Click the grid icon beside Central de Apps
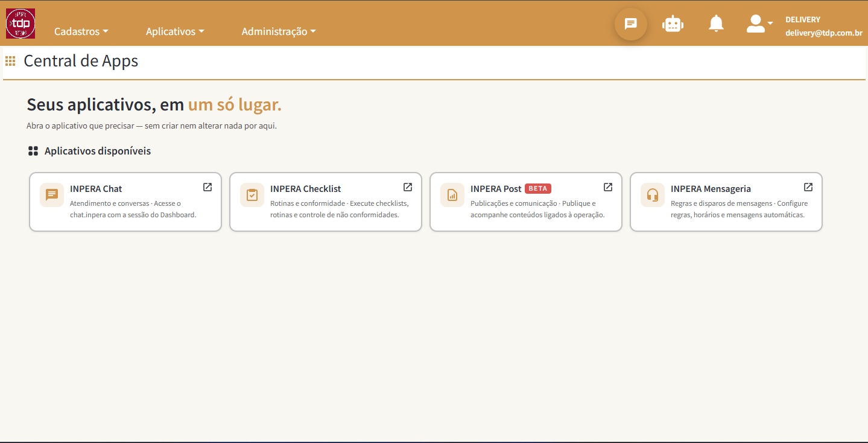 pos(10,61)
